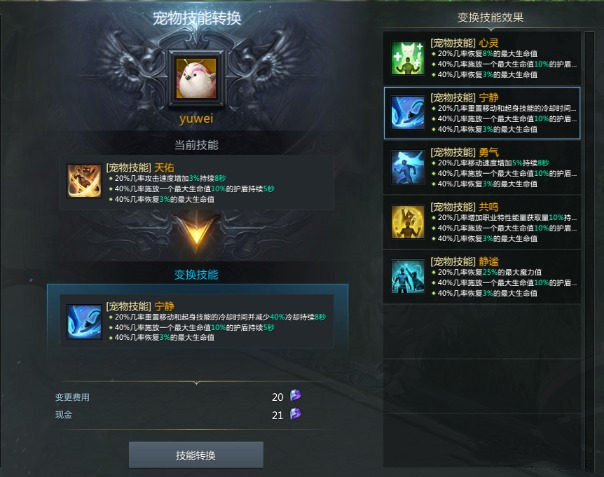Click the 静谧 skill description text
This screenshot has height=477, width=604.
[x=505, y=283]
